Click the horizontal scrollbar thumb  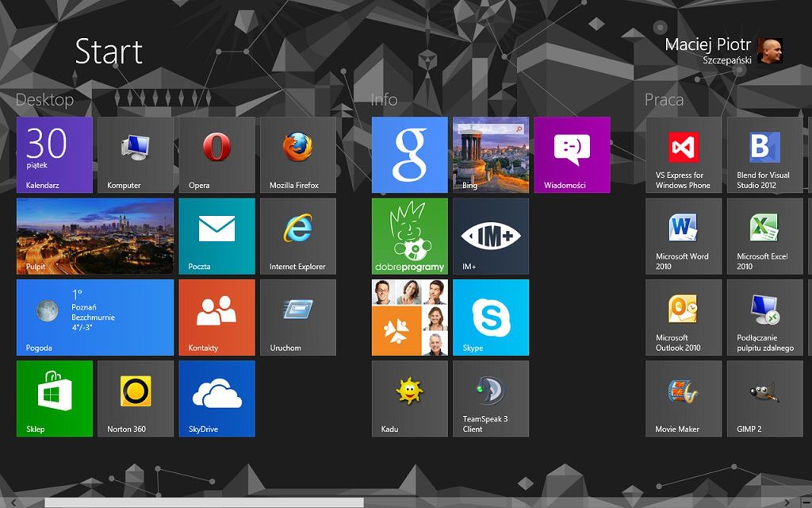tap(204, 502)
